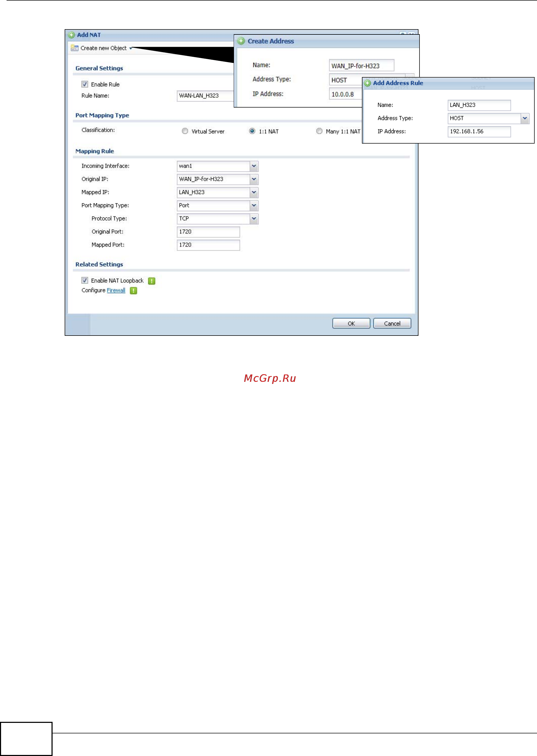Viewport: 537px width, 756px height.
Task: Click the Enable NAT Loopback info icon
Action: [152, 281]
